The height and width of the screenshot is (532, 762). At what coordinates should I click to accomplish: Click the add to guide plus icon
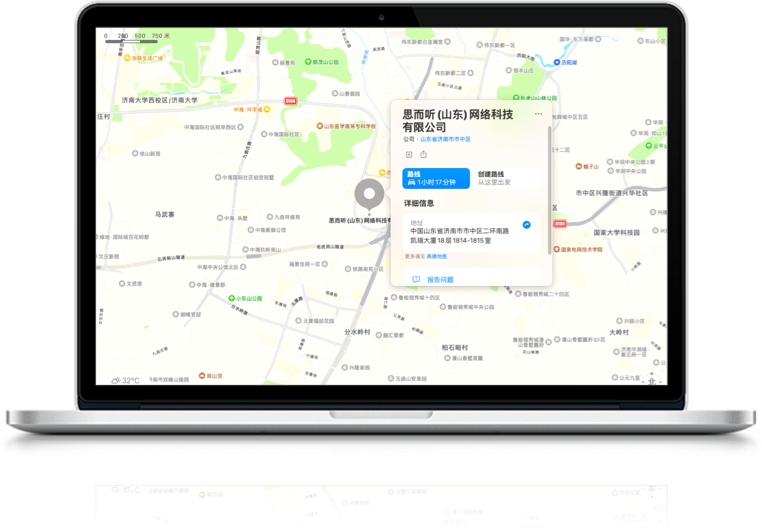pyautogui.click(x=409, y=155)
